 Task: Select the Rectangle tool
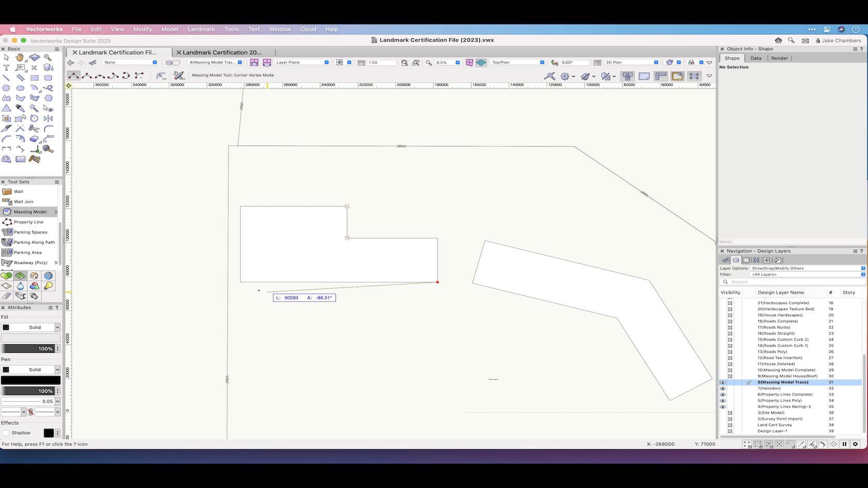tap(34, 77)
